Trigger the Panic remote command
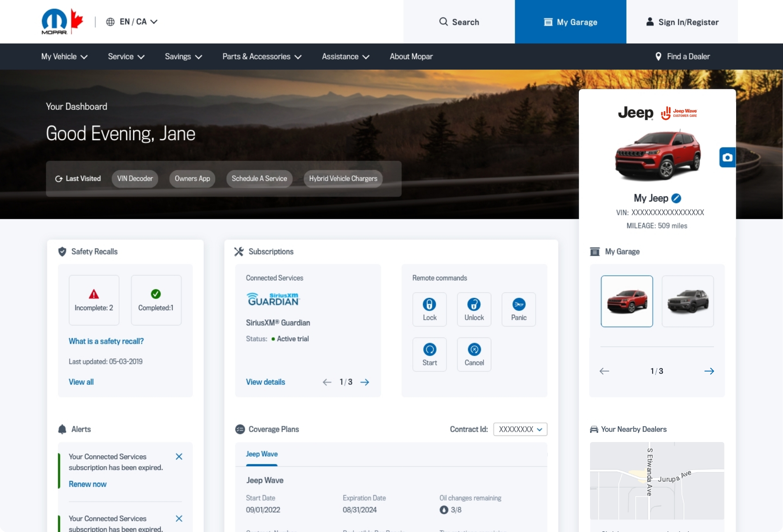The height and width of the screenshot is (532, 783). [518, 309]
